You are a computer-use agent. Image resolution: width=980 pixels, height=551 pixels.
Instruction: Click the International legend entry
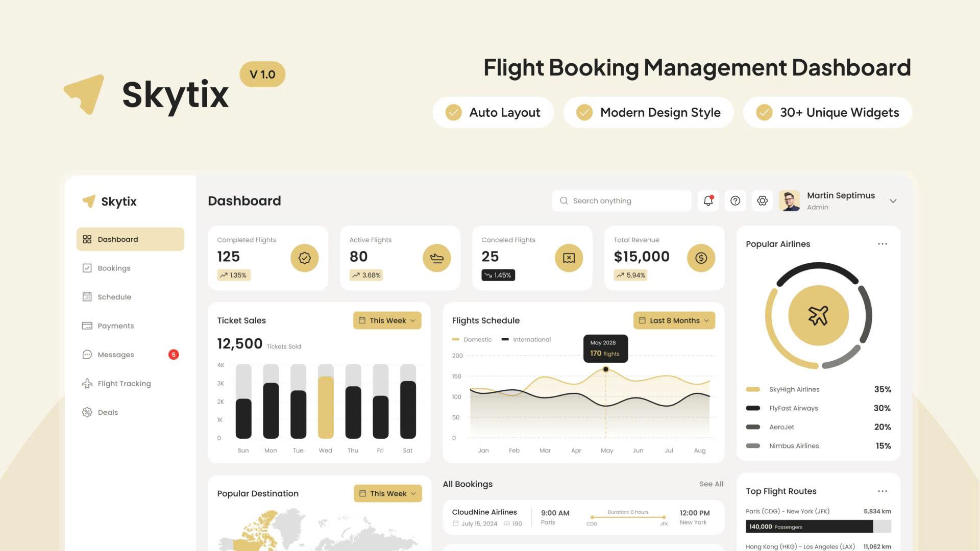click(x=526, y=339)
